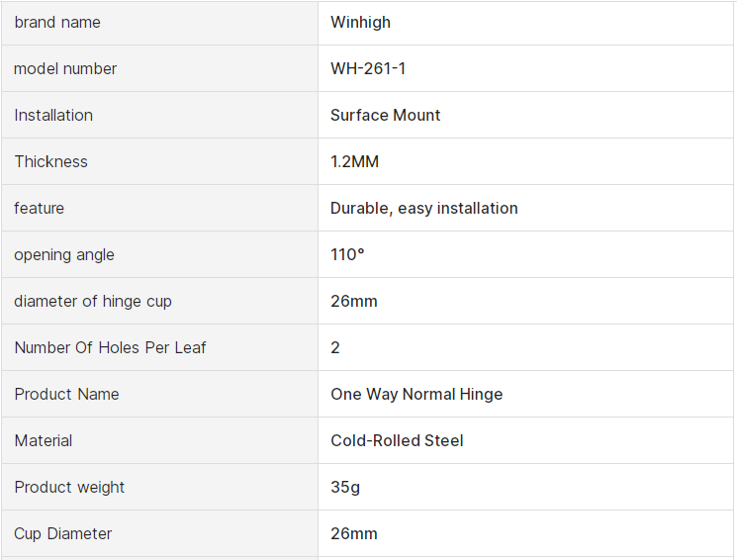Click the 'brand name' label cell
The height and width of the screenshot is (560, 737).
pos(57,22)
